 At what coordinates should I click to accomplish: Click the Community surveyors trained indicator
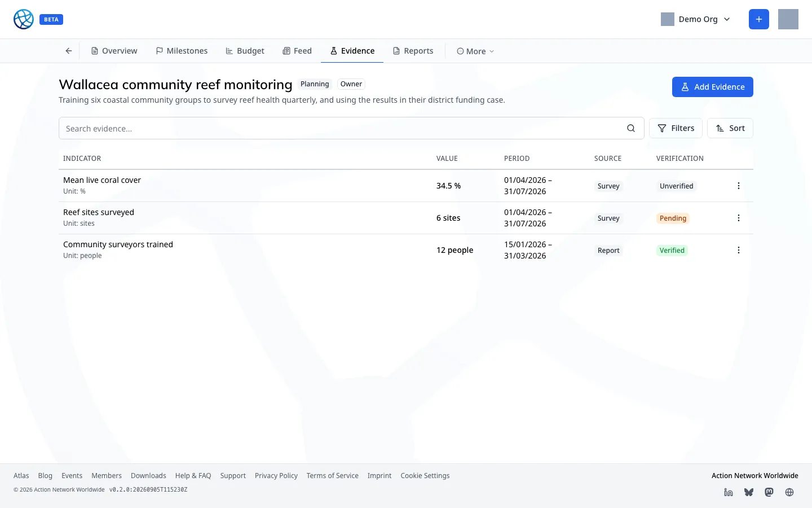118,244
